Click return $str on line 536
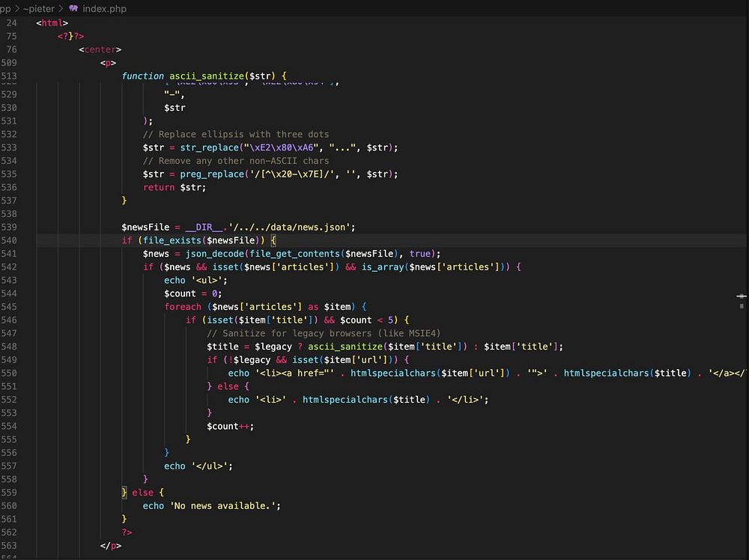749x560 pixels. click(172, 188)
